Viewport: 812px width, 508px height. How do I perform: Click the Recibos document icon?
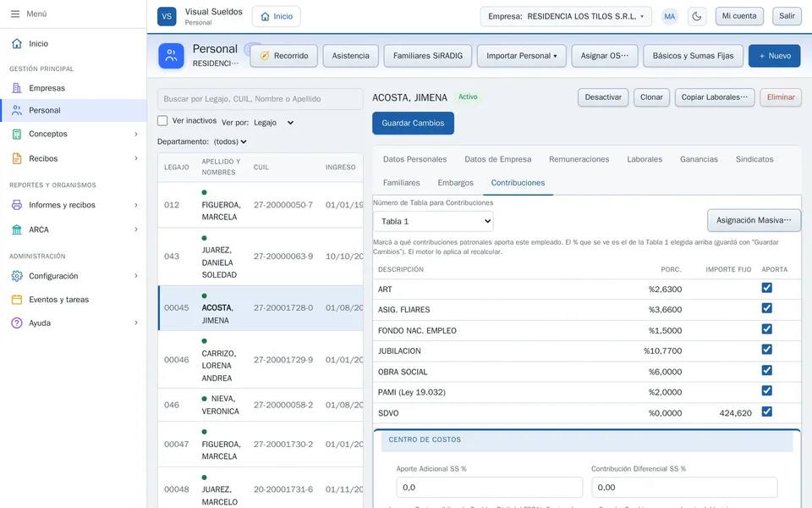pyautogui.click(x=17, y=158)
